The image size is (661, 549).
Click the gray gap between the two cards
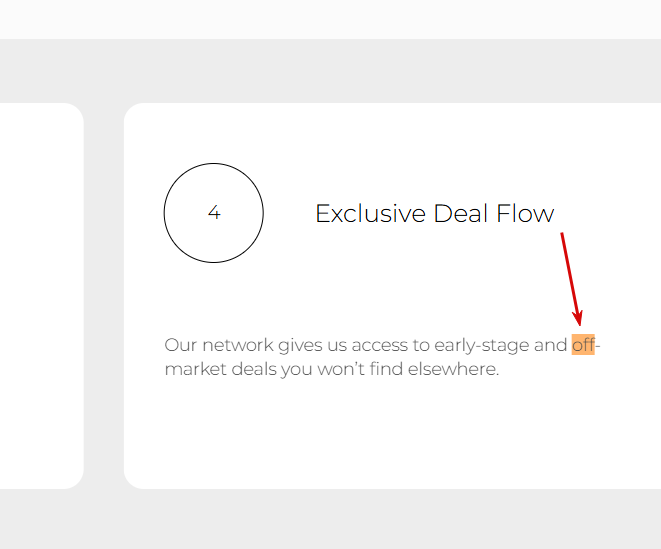click(x=104, y=296)
